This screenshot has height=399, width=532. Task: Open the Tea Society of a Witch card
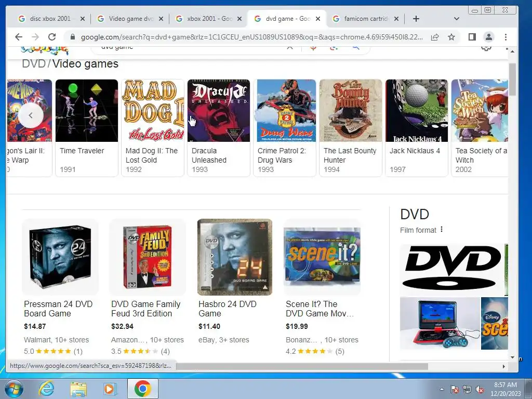[480, 128]
